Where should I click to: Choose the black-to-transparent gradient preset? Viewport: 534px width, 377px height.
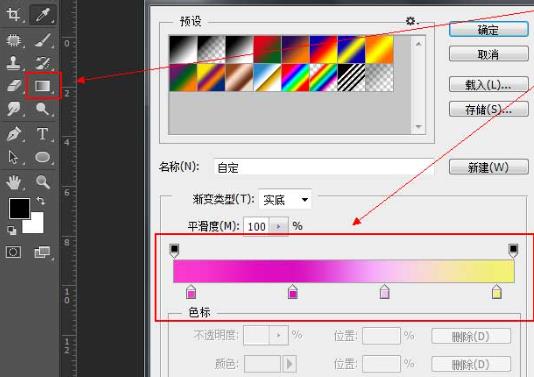(x=211, y=49)
